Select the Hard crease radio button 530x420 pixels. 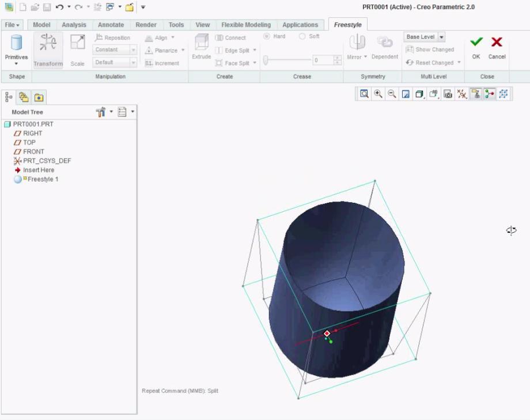267,36
